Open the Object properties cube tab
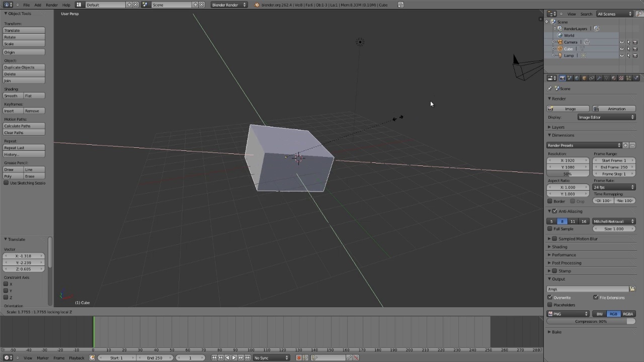 coord(584,78)
